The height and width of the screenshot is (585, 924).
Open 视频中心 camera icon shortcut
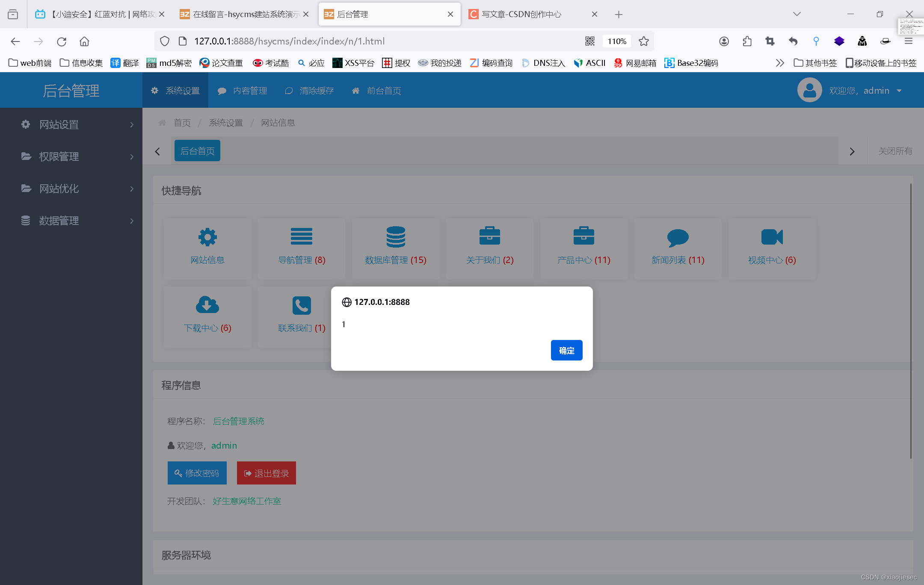pos(772,236)
